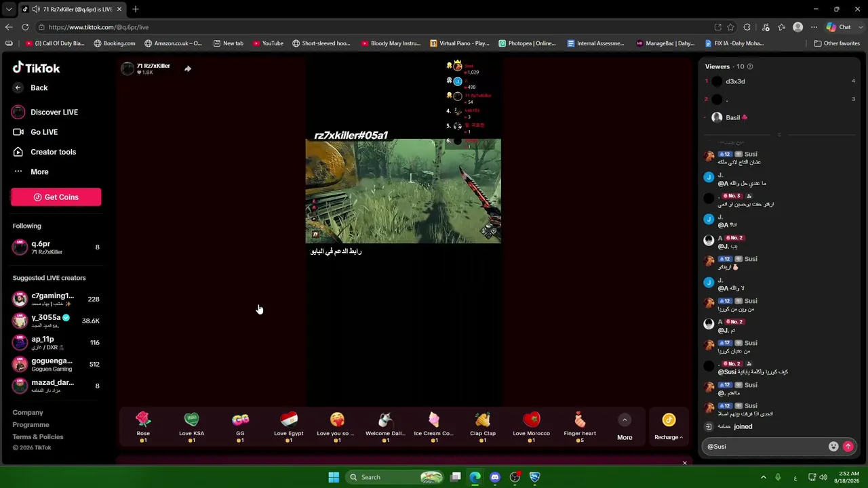The image size is (868, 488).
Task: Collapse the viewers list chevron
Action: [x=778, y=135]
